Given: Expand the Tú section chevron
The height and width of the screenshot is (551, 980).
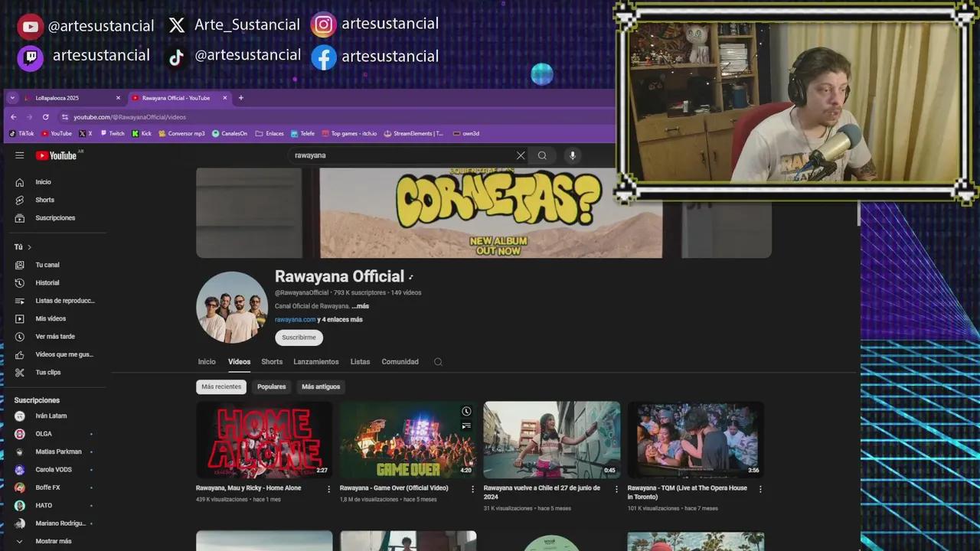Looking at the screenshot, I should (29, 247).
